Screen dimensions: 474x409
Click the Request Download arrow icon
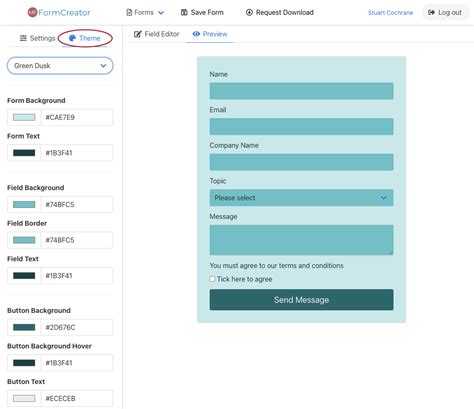coord(249,13)
